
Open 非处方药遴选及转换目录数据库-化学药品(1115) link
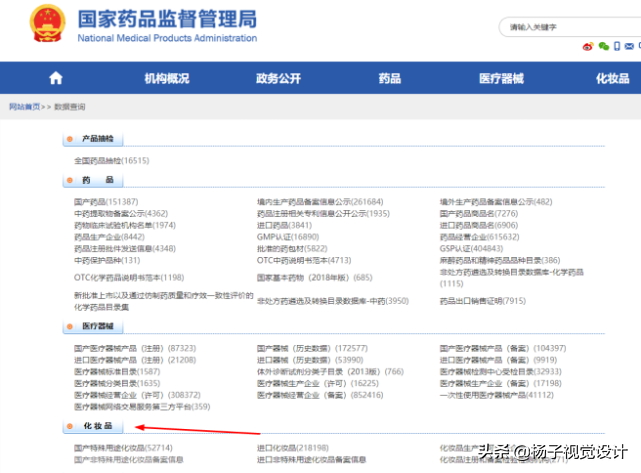[511, 278]
